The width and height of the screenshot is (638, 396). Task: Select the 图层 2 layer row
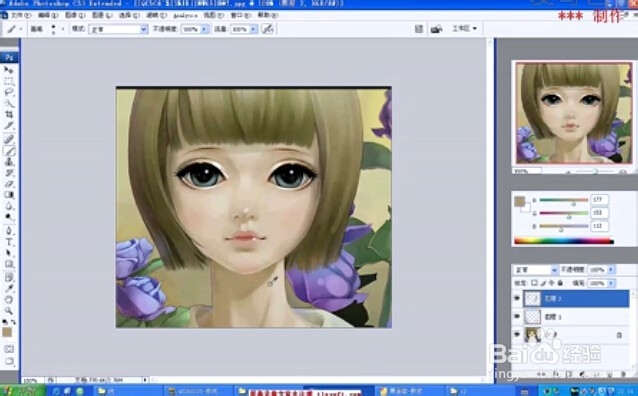click(x=576, y=298)
